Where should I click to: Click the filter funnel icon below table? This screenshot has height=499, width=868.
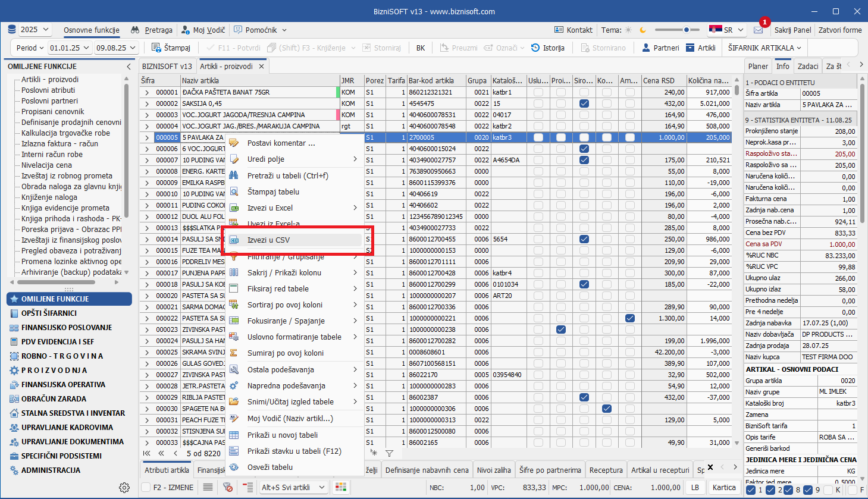pyautogui.click(x=389, y=453)
